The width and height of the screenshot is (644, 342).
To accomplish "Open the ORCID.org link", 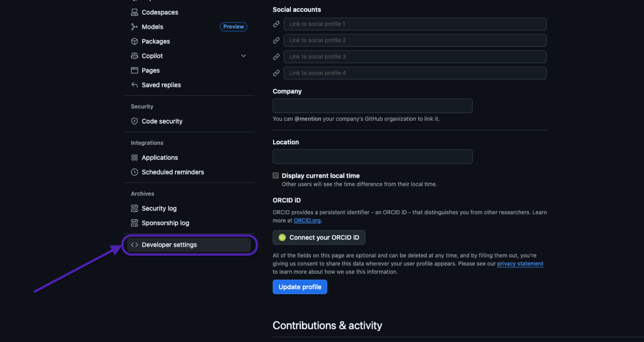I will [x=307, y=220].
